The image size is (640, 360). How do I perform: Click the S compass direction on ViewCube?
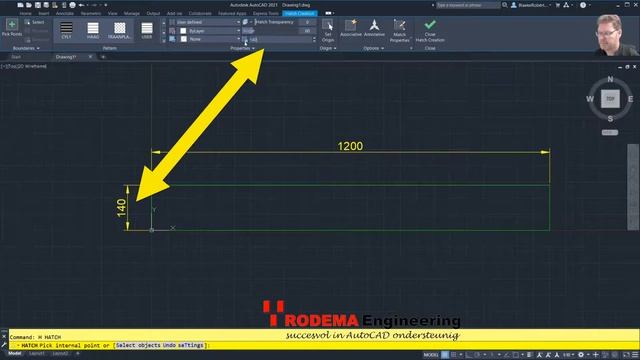coord(610,119)
